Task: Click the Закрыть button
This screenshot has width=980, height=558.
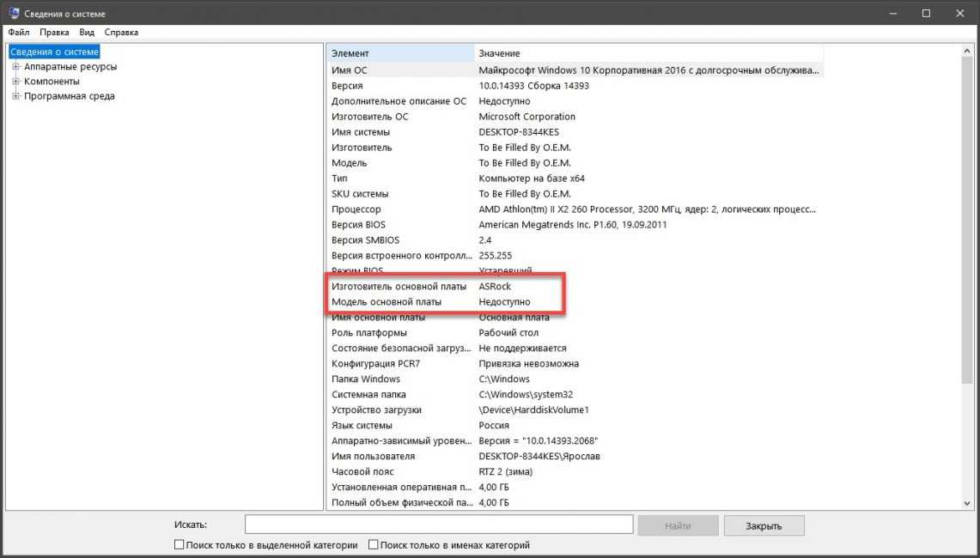Action: click(x=764, y=525)
